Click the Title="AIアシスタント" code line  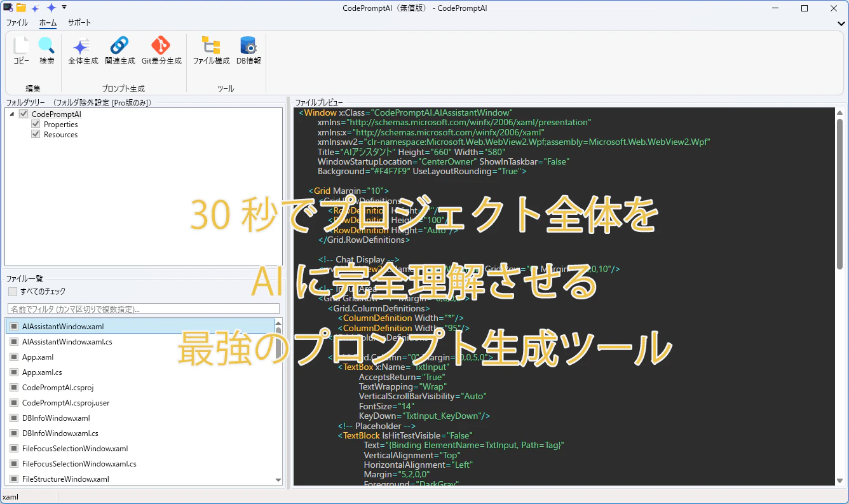click(412, 152)
